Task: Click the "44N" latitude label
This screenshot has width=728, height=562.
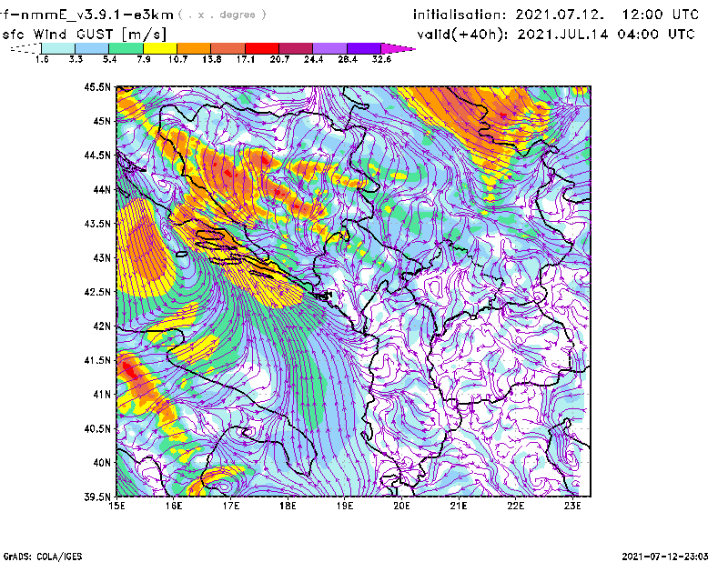Action: click(x=102, y=189)
